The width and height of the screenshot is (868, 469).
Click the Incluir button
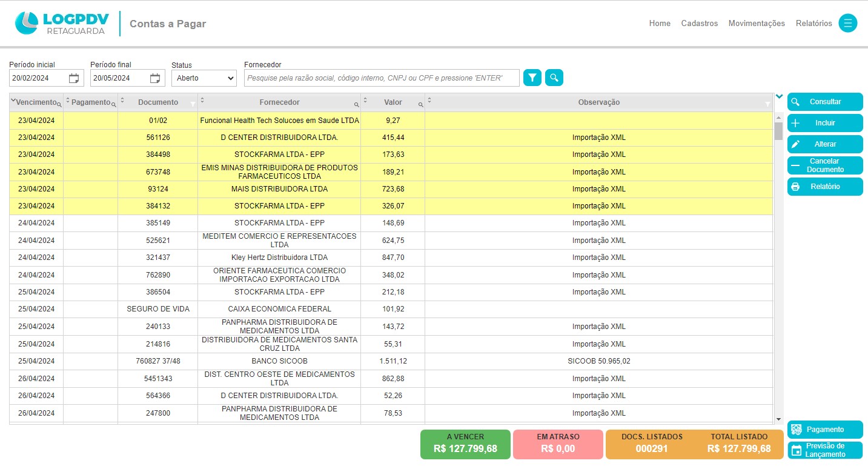(824, 123)
